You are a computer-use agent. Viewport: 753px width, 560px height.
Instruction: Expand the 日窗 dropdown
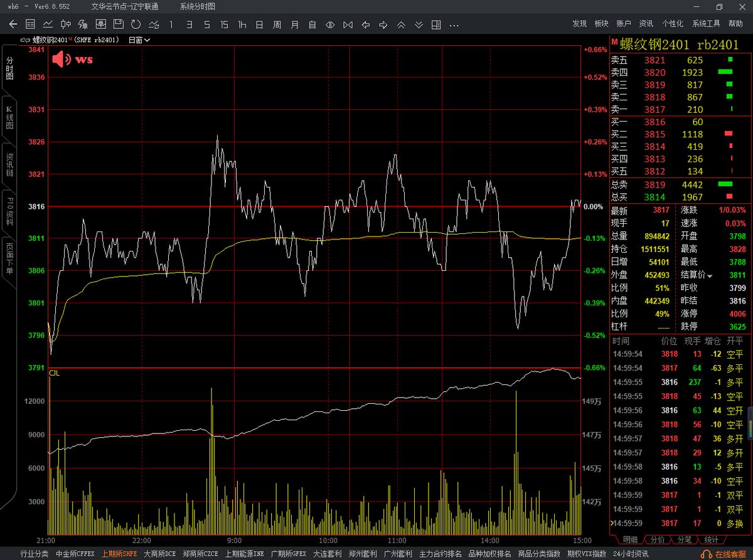click(139, 40)
